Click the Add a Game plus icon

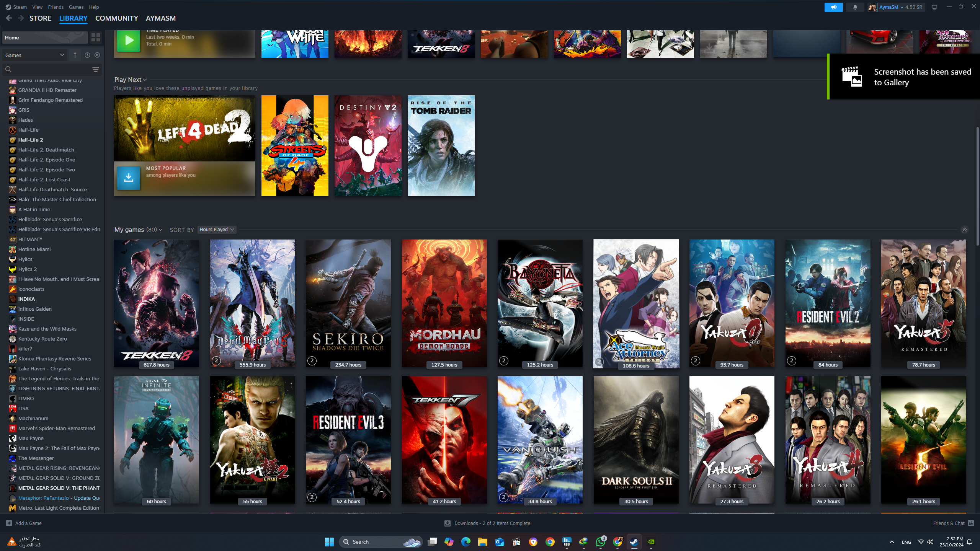pyautogui.click(x=9, y=523)
